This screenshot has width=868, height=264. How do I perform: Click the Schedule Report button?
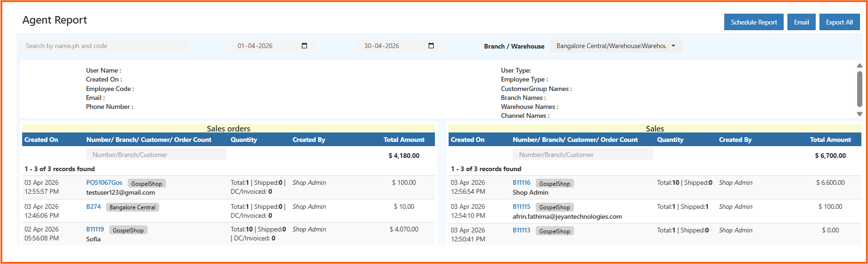tap(753, 22)
